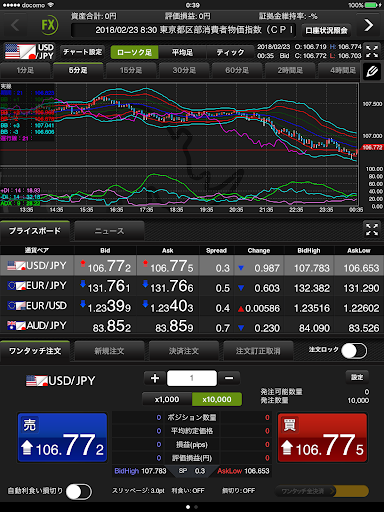The height and width of the screenshot is (512, 384).
Task: Go back with the left arrow
Action: (x=15, y=25)
